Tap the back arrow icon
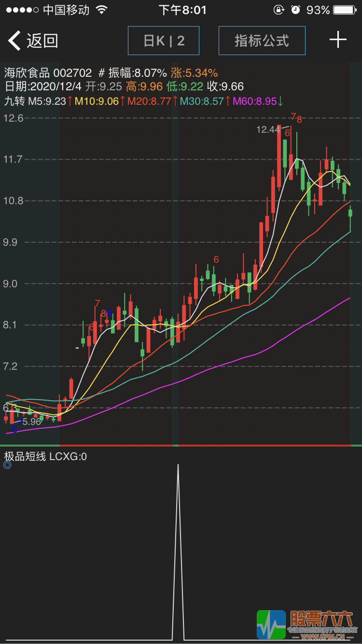Viewport: 362px width, 644px height. tap(14, 41)
